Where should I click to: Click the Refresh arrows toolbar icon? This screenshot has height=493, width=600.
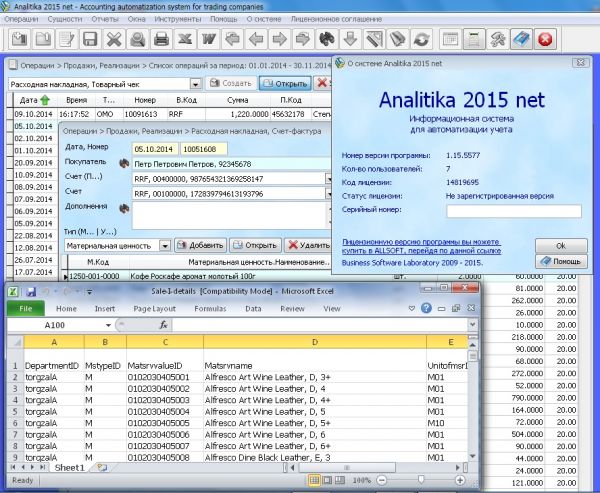click(421, 39)
